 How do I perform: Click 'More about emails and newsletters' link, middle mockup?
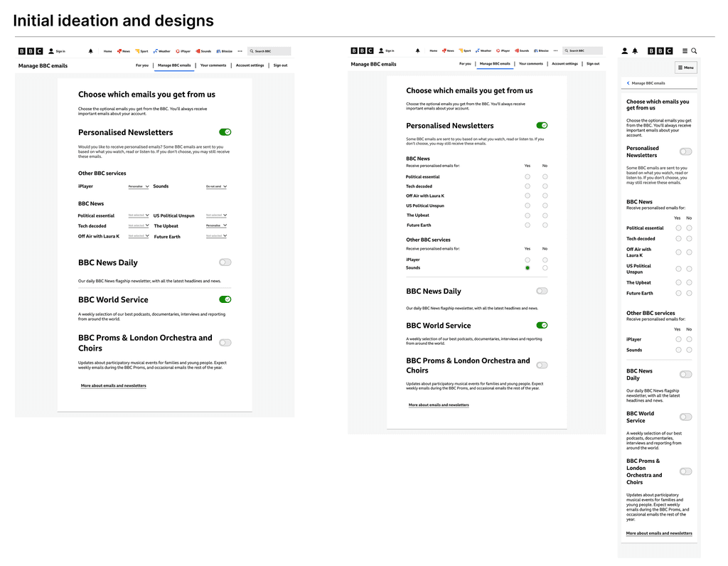pyautogui.click(x=439, y=405)
